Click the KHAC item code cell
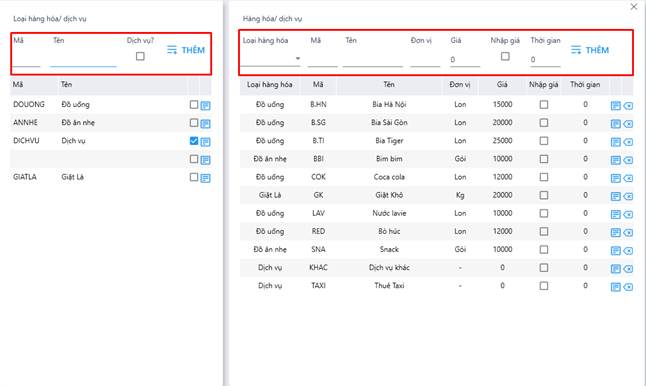The width and height of the screenshot is (646, 386). click(x=318, y=267)
